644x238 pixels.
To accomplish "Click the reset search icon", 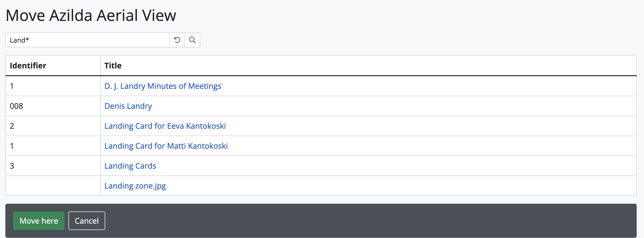I will [177, 40].
